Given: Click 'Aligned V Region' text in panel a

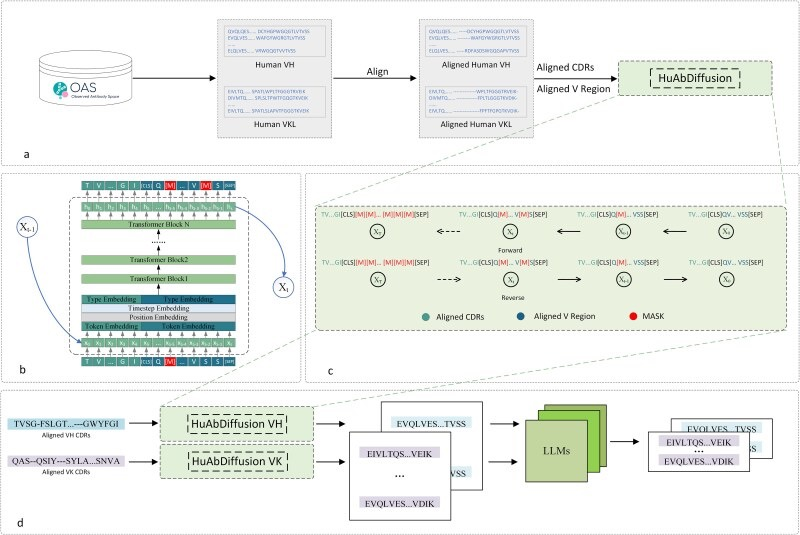Looking at the screenshot, I should (573, 89).
